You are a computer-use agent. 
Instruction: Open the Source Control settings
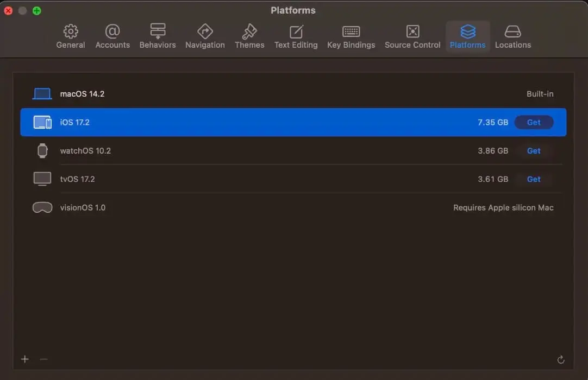pyautogui.click(x=412, y=36)
